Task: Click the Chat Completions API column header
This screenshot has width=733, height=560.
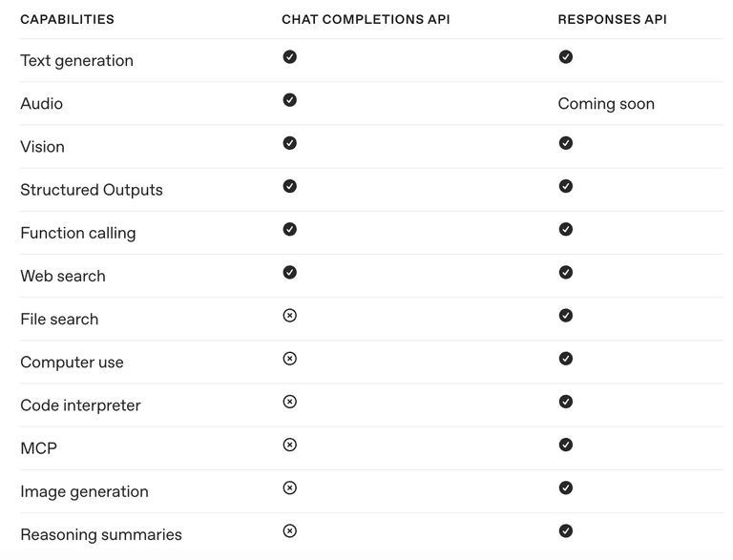Action: click(366, 19)
